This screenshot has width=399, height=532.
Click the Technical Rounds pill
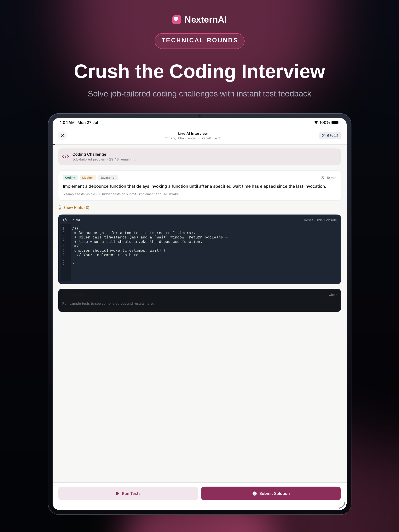click(x=199, y=41)
